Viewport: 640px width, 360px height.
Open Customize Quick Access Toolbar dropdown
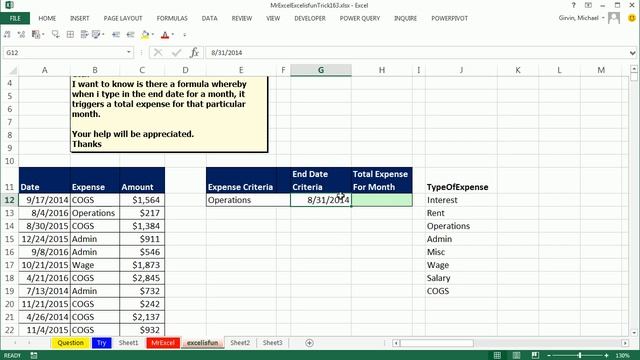(184, 35)
